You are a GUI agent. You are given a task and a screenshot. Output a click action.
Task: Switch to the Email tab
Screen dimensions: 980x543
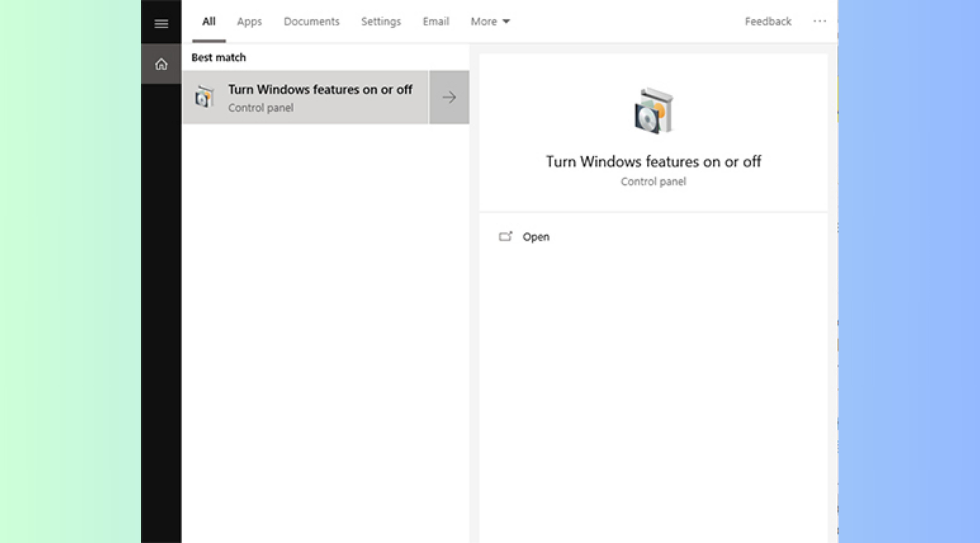(x=436, y=22)
